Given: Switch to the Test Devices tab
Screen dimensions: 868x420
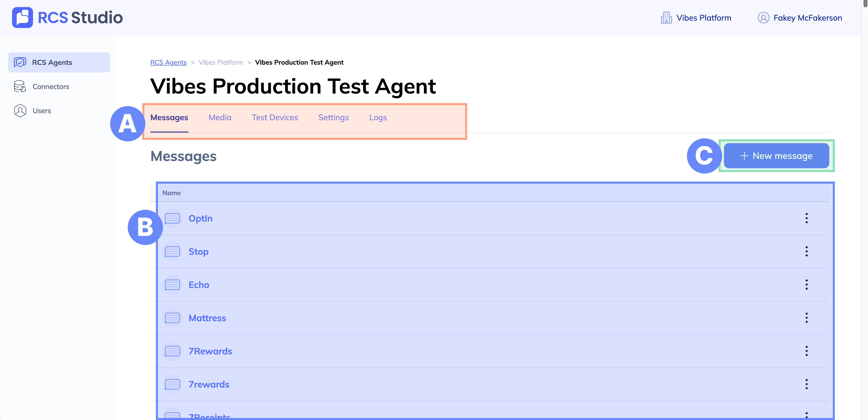Looking at the screenshot, I should (x=275, y=118).
